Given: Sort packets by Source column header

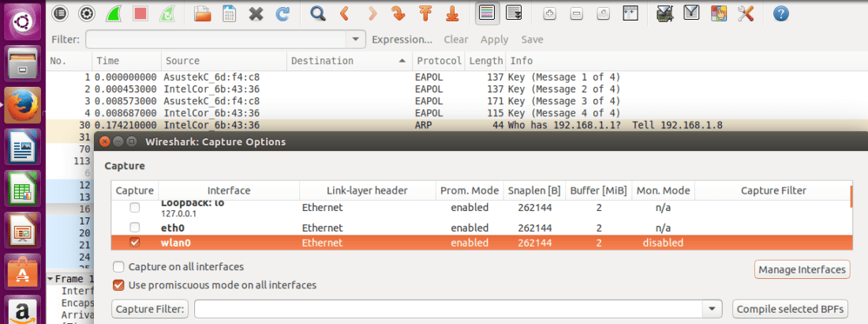Looking at the screenshot, I should pyautogui.click(x=182, y=61).
